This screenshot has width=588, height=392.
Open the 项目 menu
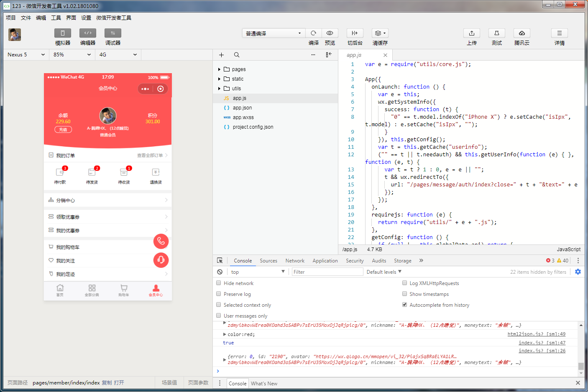click(x=11, y=18)
